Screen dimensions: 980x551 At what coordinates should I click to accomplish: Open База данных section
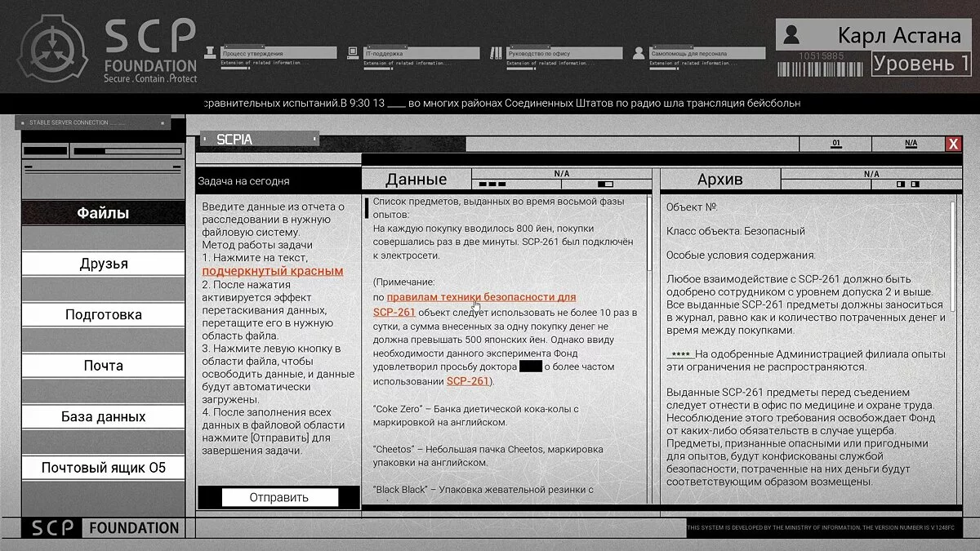click(103, 416)
